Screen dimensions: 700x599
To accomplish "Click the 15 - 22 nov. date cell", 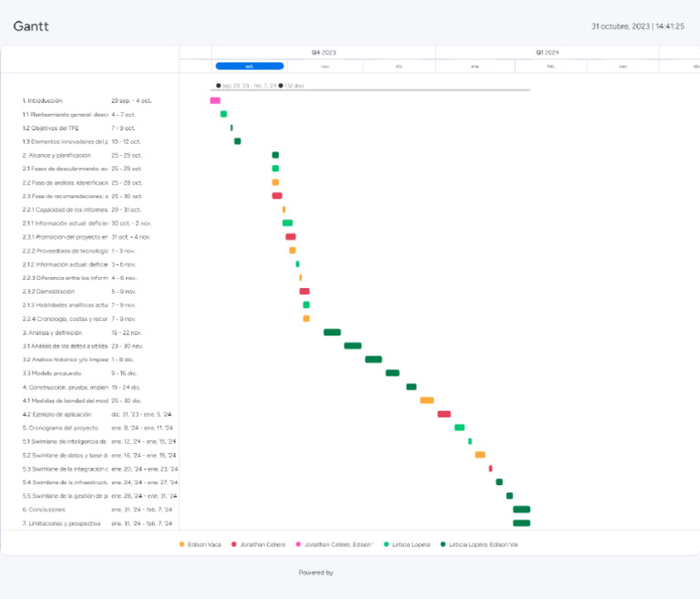I will pos(127,333).
